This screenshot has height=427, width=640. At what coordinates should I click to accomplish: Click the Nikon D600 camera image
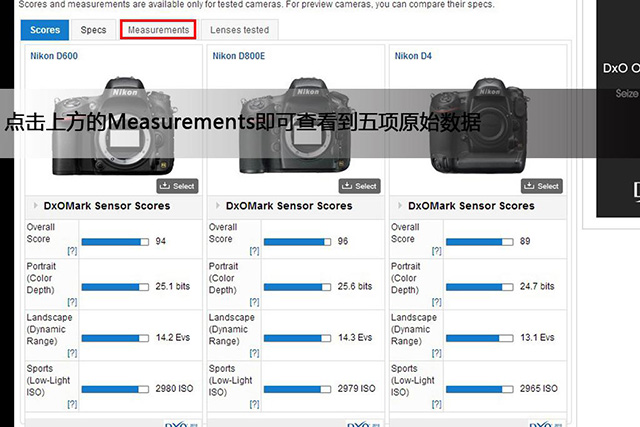coord(115,127)
